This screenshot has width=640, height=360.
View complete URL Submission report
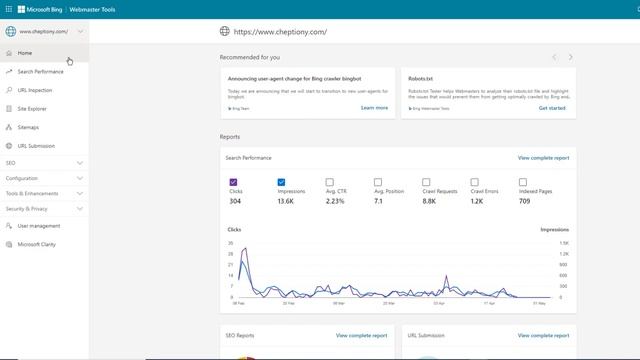543,336
